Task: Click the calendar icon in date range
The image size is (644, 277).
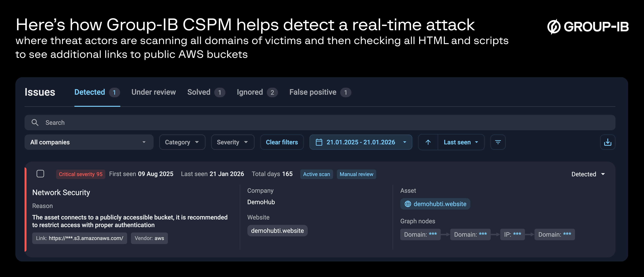Action: 319,142
